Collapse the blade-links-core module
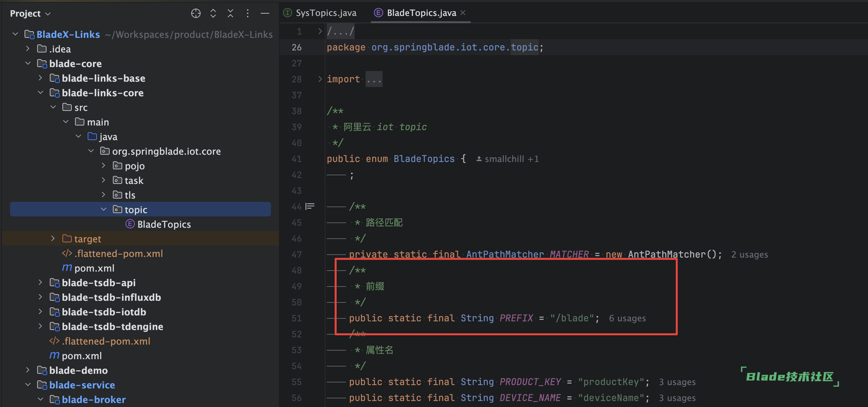Image resolution: width=868 pixels, height=407 pixels. point(41,93)
